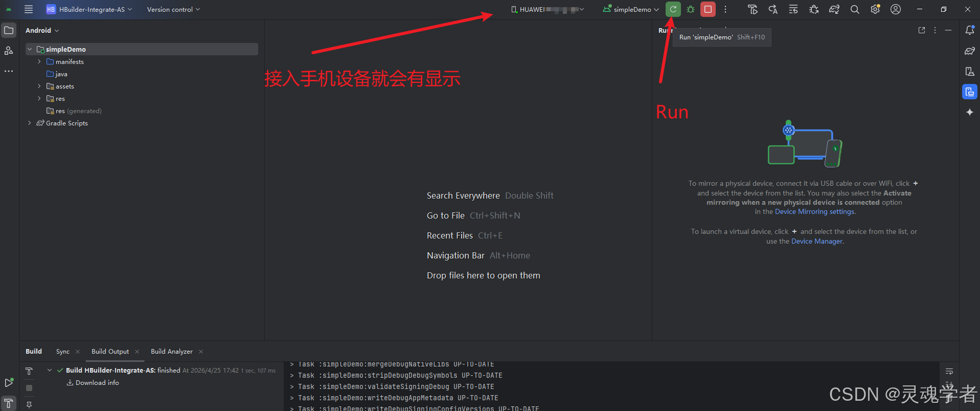Click the writeDebugAppMetadata task line
980x411 pixels.
tap(394, 398)
